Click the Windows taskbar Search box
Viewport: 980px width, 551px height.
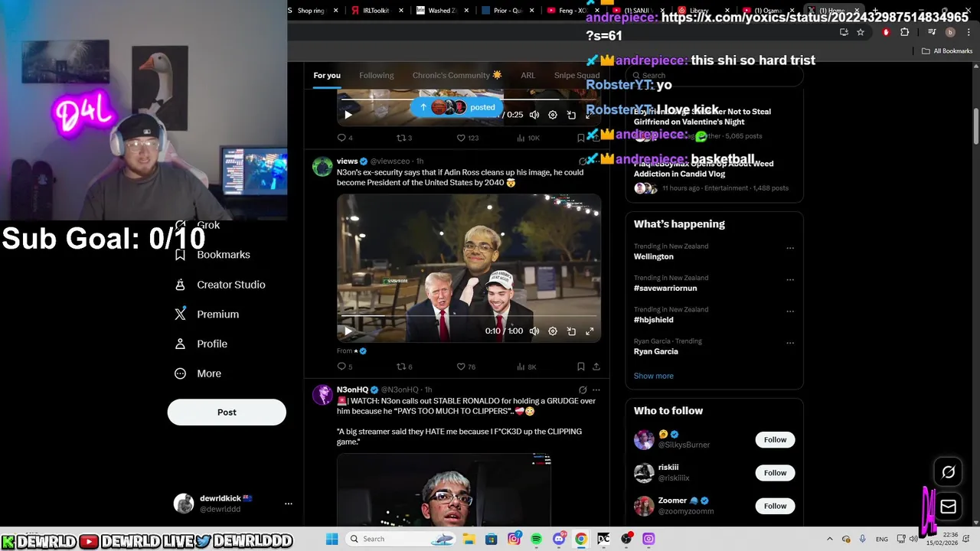click(400, 539)
